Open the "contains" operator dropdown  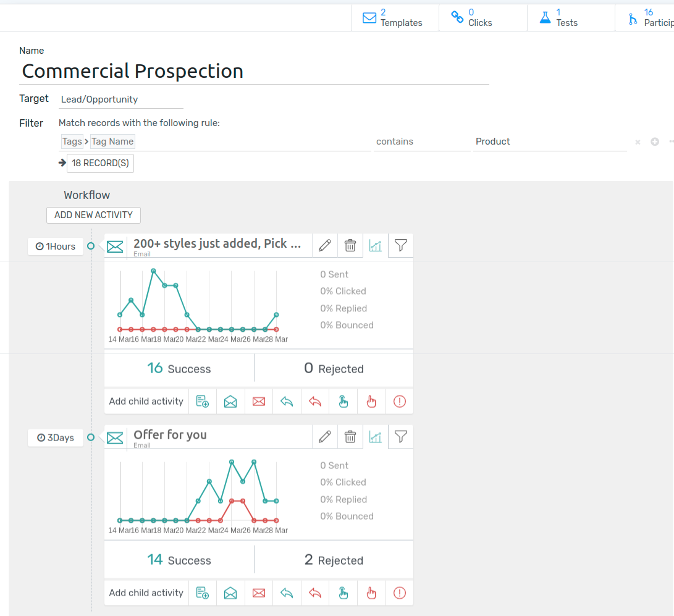coord(422,141)
